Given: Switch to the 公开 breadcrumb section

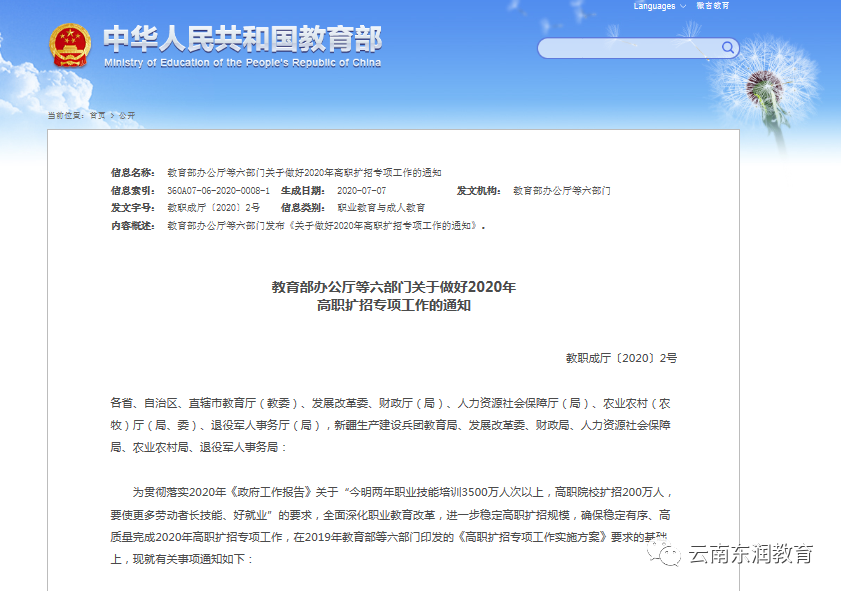Looking at the screenshot, I should coord(127,115).
